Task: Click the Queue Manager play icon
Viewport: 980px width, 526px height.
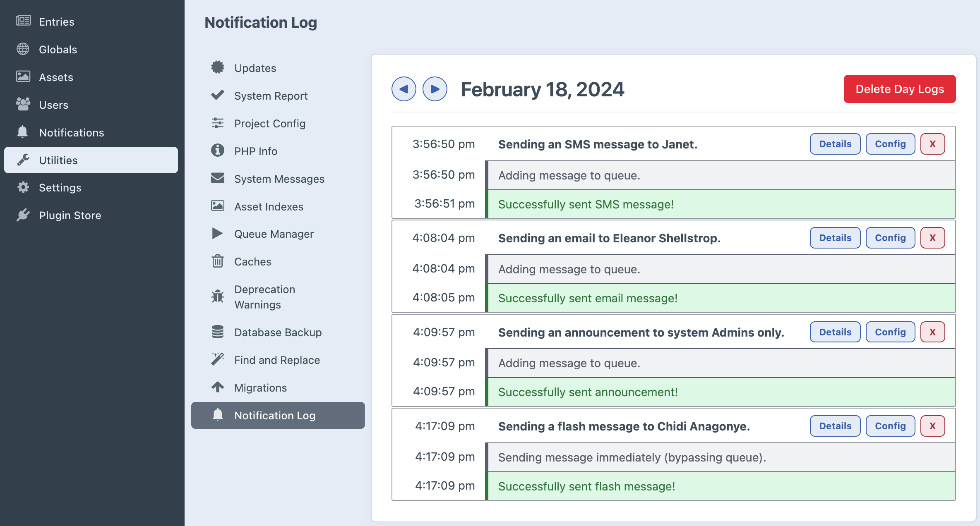Action: (x=217, y=234)
